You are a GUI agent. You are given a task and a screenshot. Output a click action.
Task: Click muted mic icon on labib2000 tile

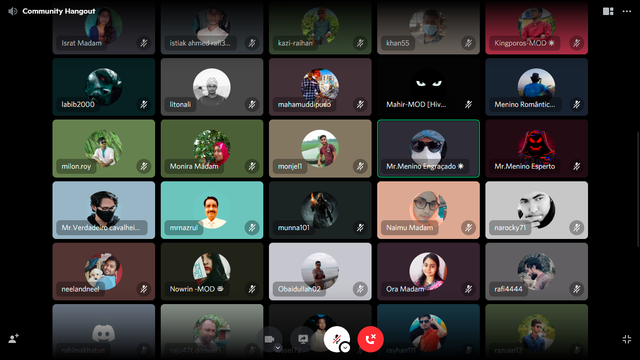pyautogui.click(x=144, y=104)
